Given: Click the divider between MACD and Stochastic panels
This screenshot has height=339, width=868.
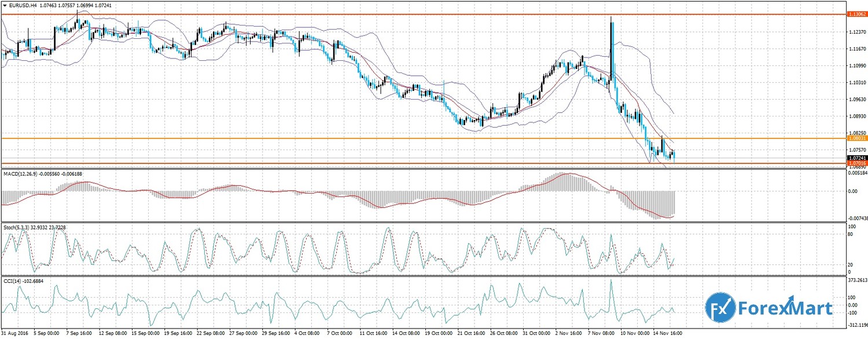Looking at the screenshot, I should coord(420,223).
